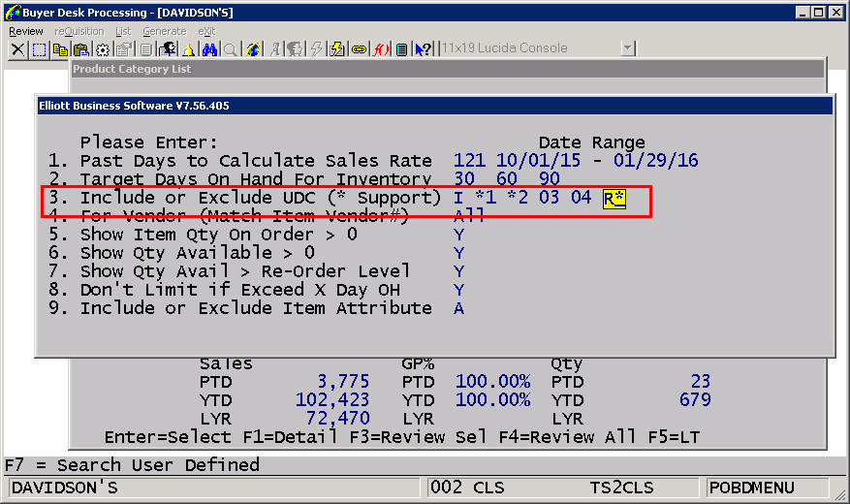Image resolution: width=850 pixels, height=504 pixels.
Task: Click the yellow chain link icon
Action: 359,49
